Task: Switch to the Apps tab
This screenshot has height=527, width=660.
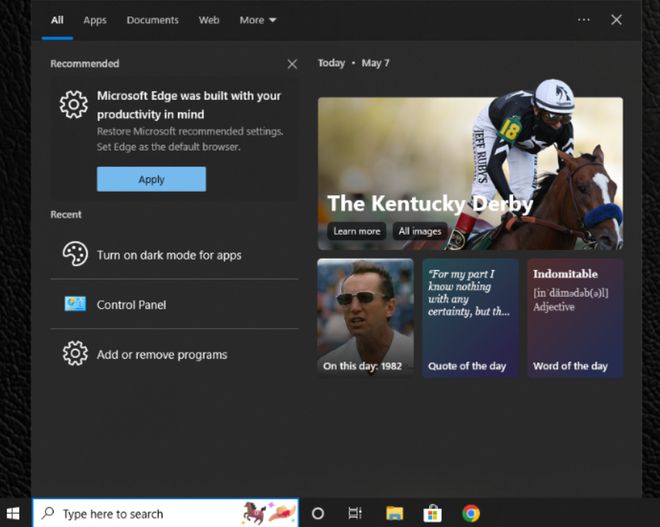Action: coord(95,20)
